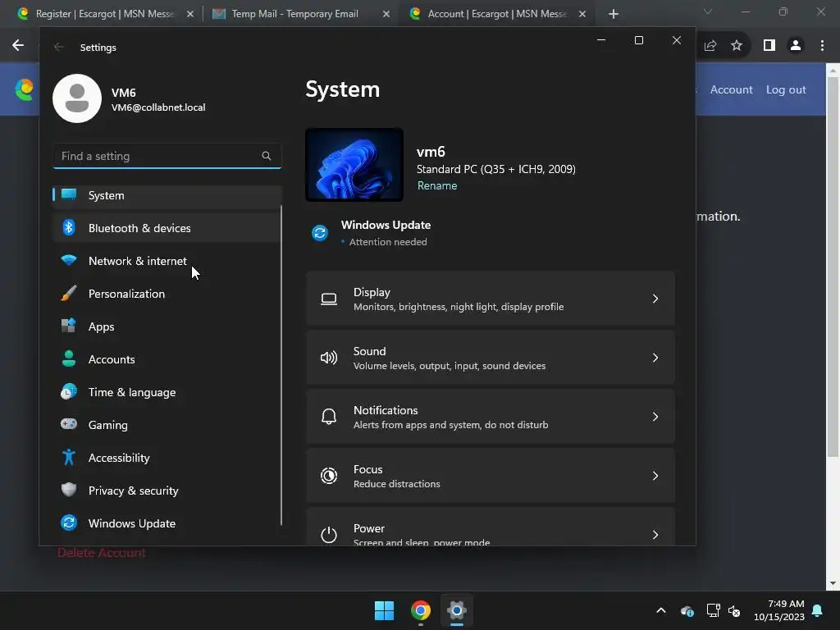Expand the Power settings chevron

(x=655, y=535)
